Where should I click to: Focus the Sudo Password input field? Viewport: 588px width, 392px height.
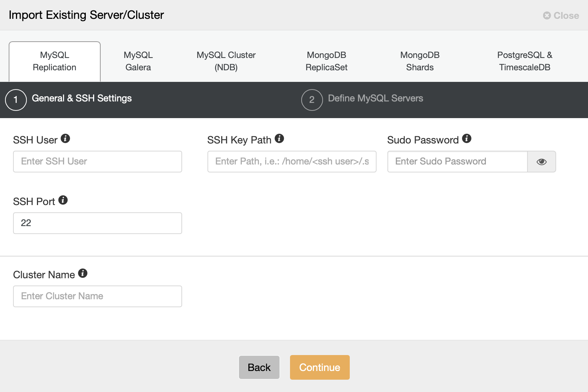tap(457, 162)
